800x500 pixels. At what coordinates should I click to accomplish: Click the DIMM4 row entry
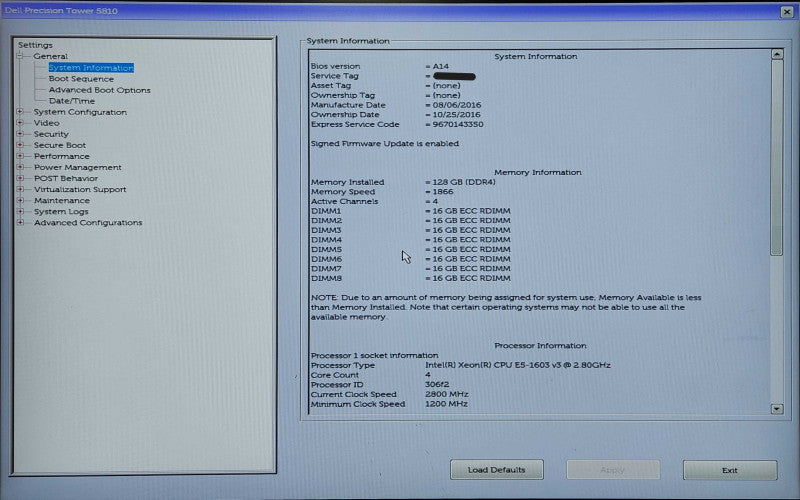[x=411, y=240]
